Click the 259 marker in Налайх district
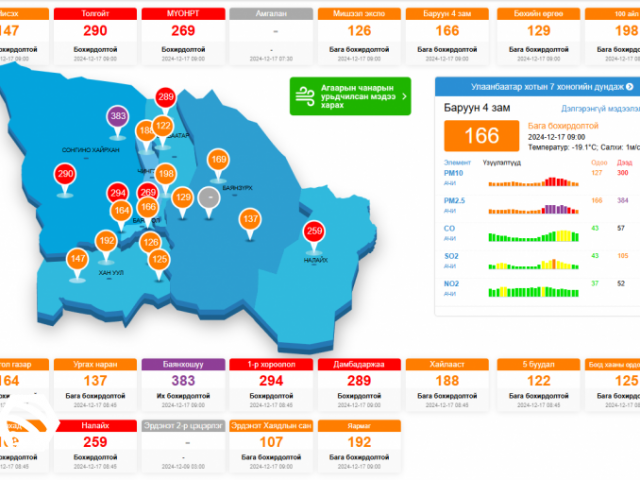Screen dimensions: 640x480 click(x=316, y=233)
